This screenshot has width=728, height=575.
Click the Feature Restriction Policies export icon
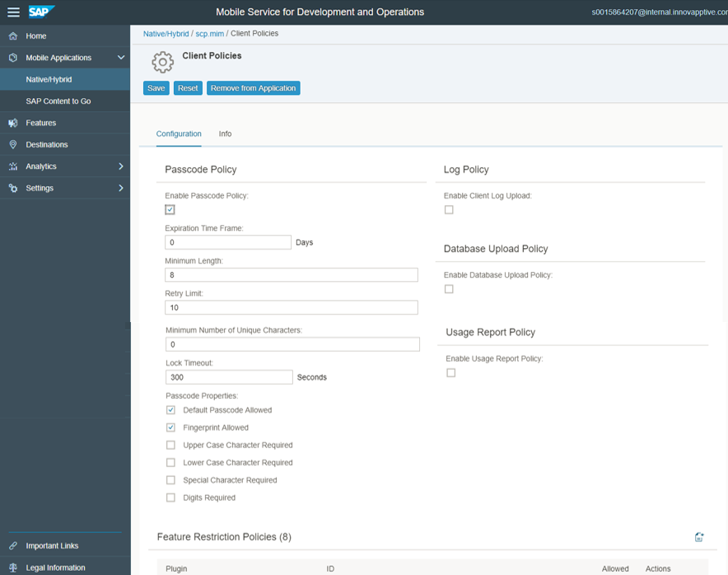(698, 537)
